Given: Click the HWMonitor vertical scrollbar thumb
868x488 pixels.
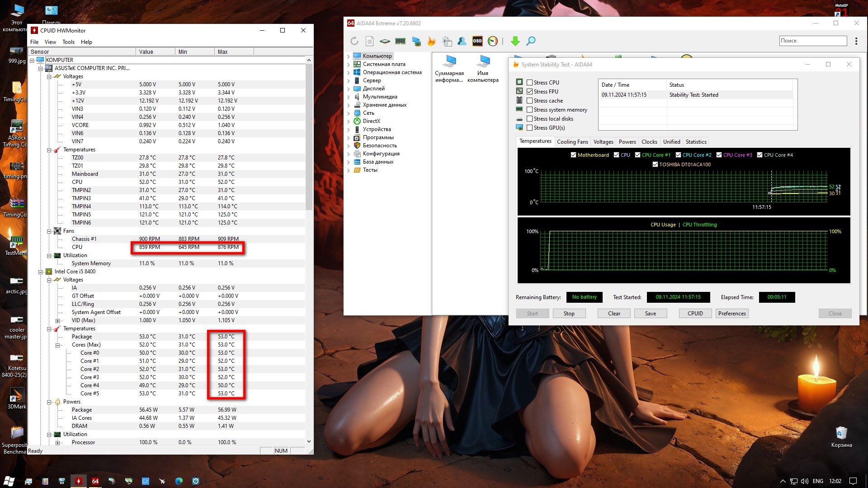Looking at the screenshot, I should (309, 136).
